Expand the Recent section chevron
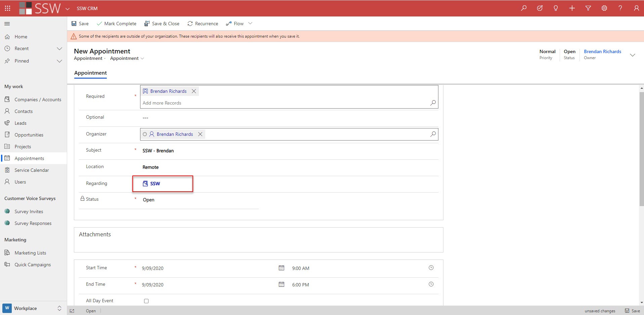 [x=59, y=49]
